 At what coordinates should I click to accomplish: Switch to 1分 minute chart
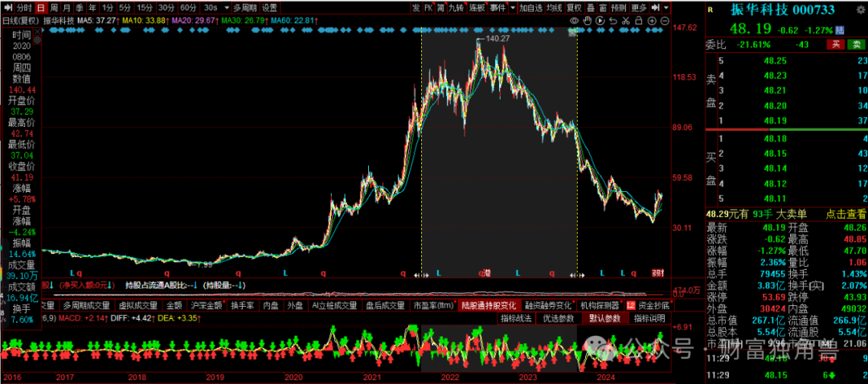click(108, 8)
